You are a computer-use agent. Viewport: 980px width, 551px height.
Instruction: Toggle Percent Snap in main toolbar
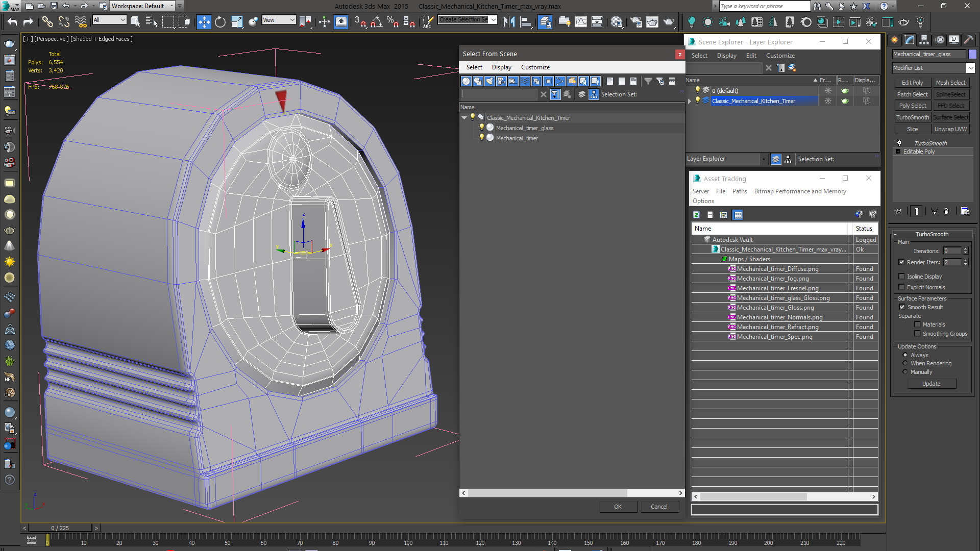tap(393, 22)
